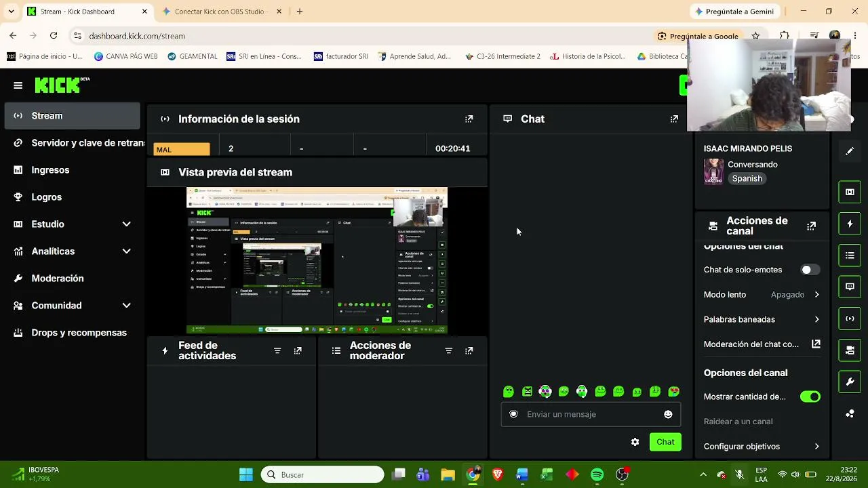This screenshot has width=868, height=488.
Task: Click the MAL stream status badge
Action: 182,149
